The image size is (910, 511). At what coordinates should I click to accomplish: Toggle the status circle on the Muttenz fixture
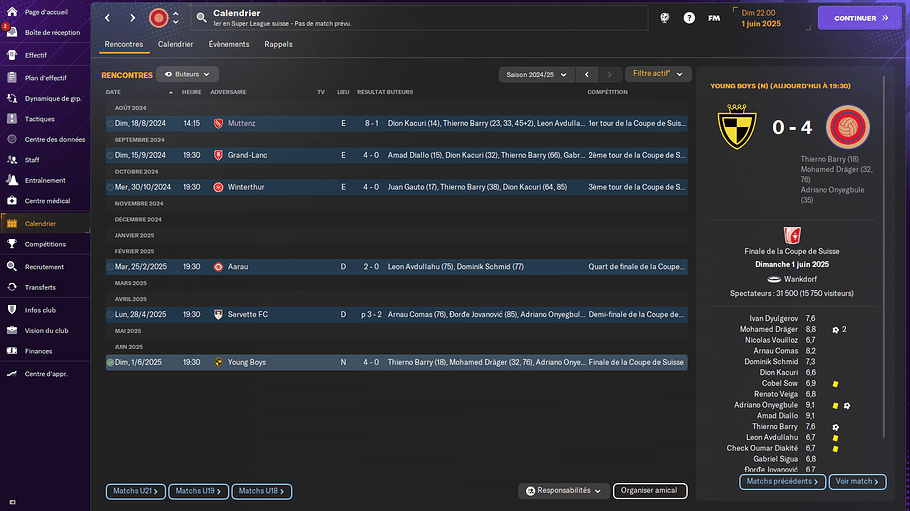(x=110, y=124)
